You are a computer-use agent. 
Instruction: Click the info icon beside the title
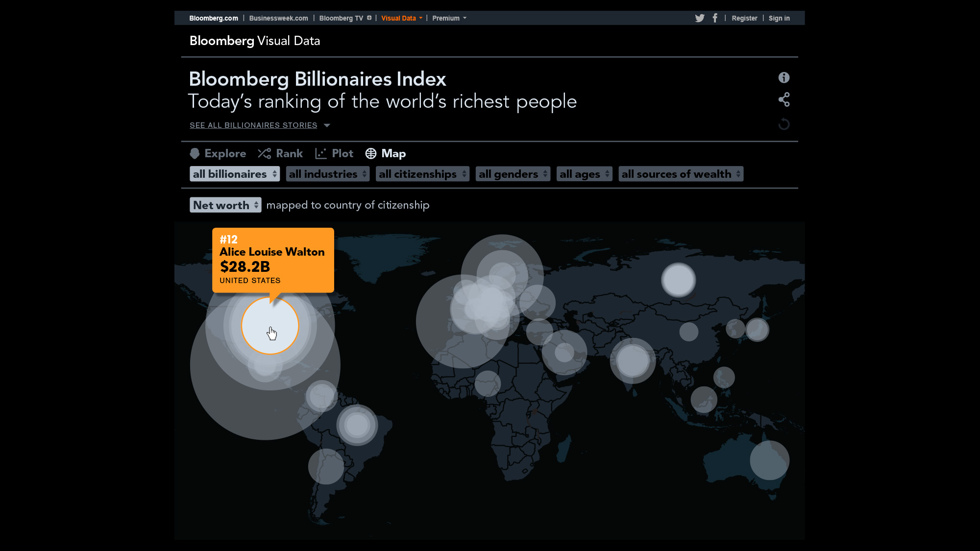(x=784, y=77)
